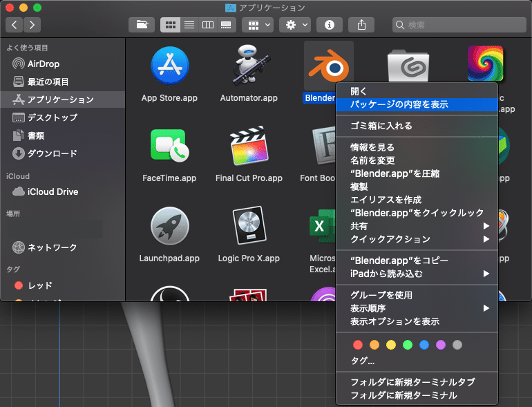Select the Final Cut Pro.app icon

[249, 146]
